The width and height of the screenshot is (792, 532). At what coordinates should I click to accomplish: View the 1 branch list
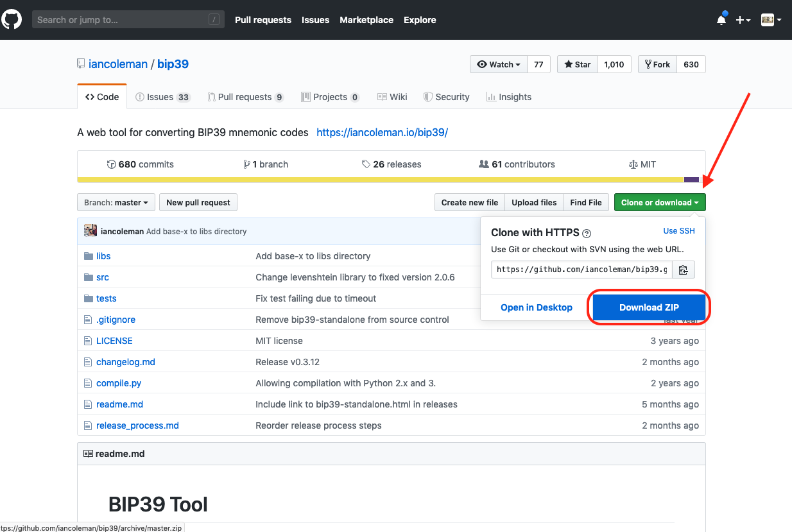pyautogui.click(x=266, y=164)
